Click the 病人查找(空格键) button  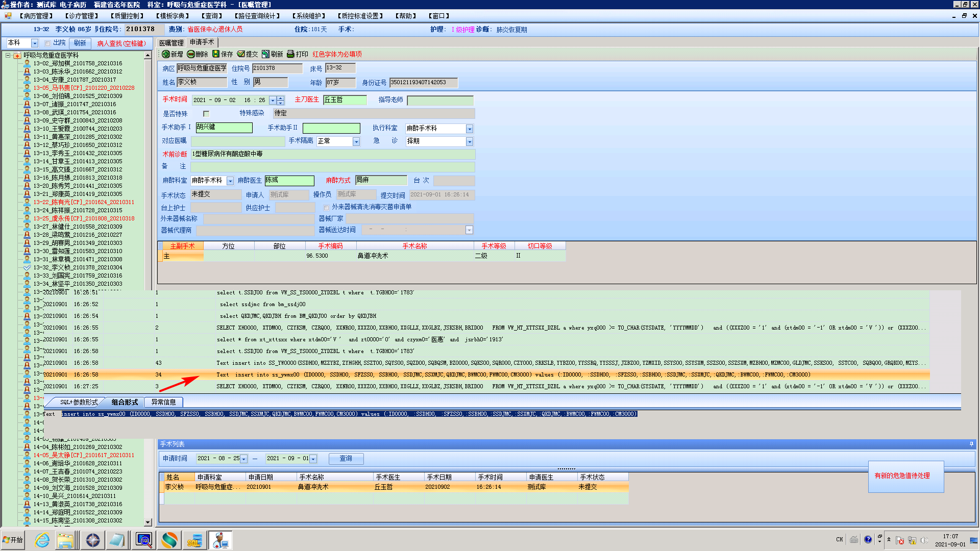[x=121, y=43]
